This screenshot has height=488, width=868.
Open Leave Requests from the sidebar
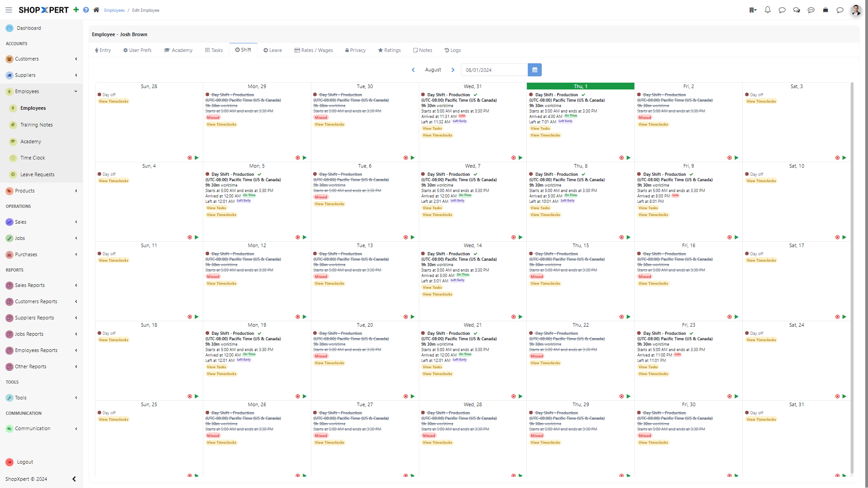click(37, 174)
